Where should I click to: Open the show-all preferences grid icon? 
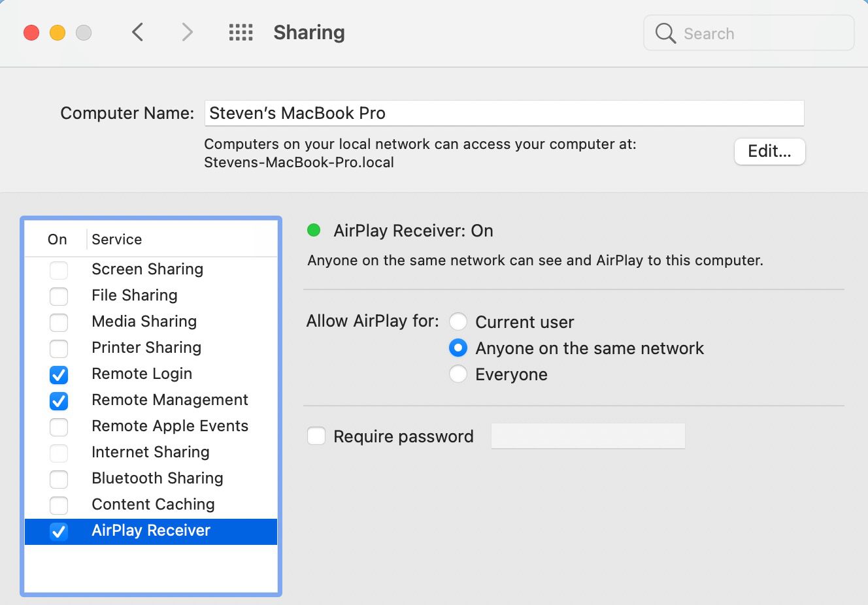pyautogui.click(x=241, y=32)
